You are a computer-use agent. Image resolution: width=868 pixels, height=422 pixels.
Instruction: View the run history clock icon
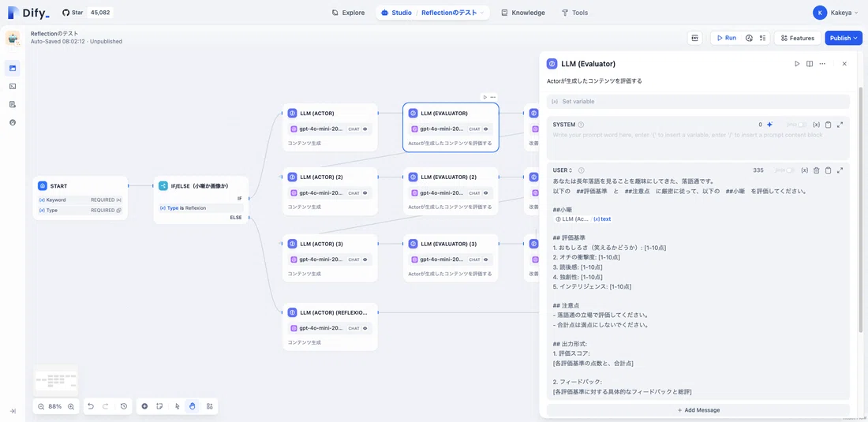point(749,38)
